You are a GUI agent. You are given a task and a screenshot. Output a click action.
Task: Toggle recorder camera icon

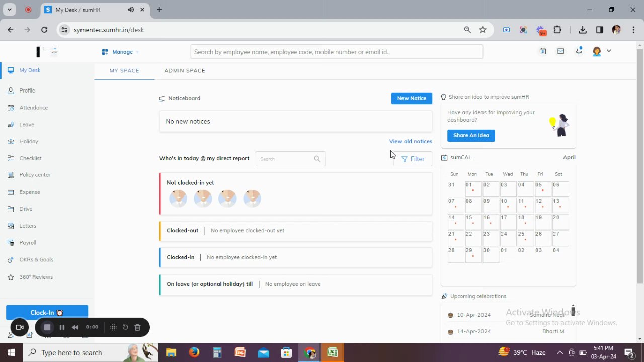click(x=20, y=327)
